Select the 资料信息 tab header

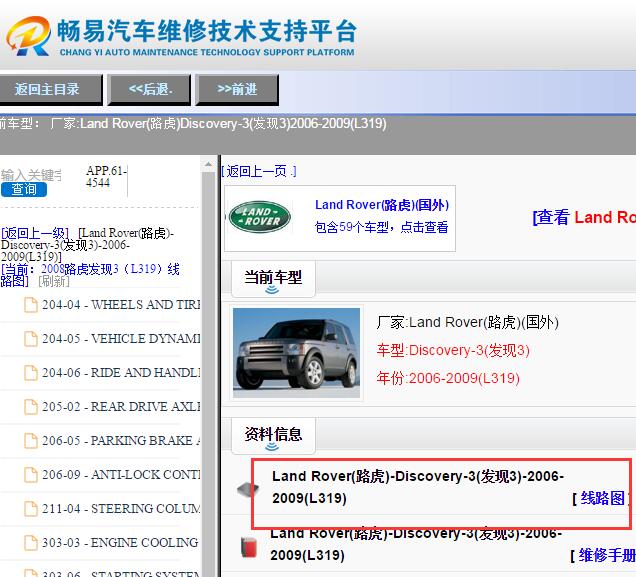tap(273, 435)
